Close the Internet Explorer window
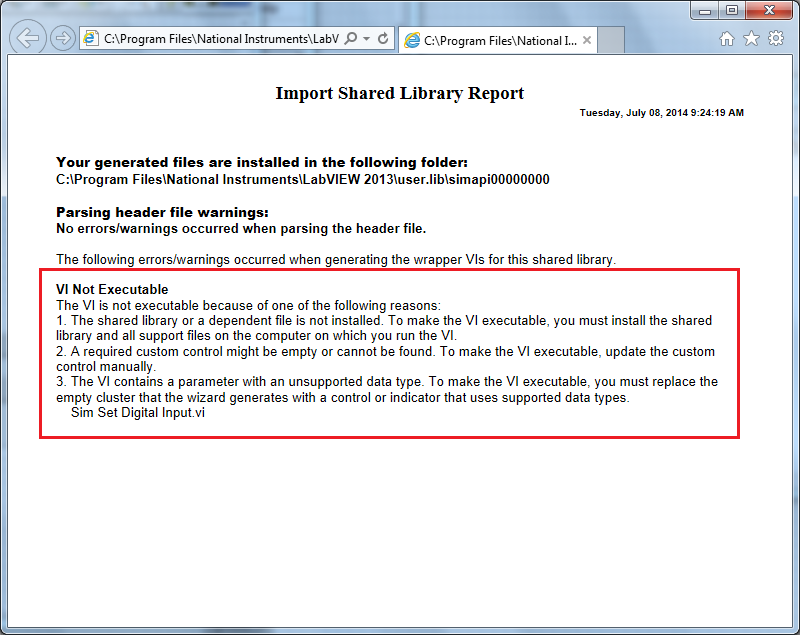The image size is (800, 635). click(769, 10)
